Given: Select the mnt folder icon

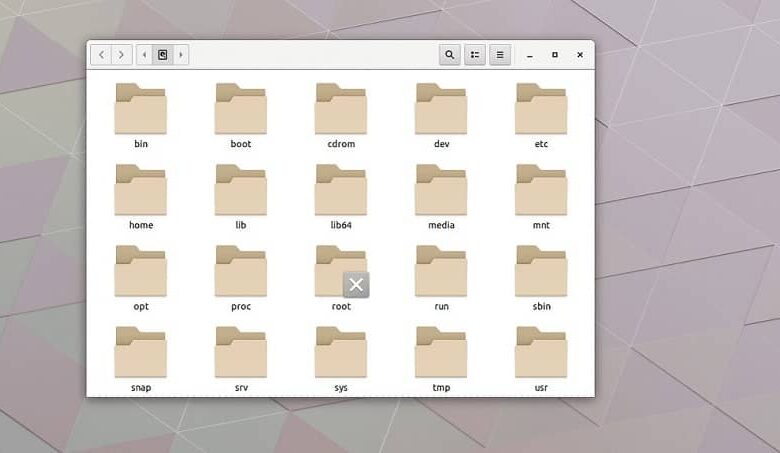Looking at the screenshot, I should point(541,189).
